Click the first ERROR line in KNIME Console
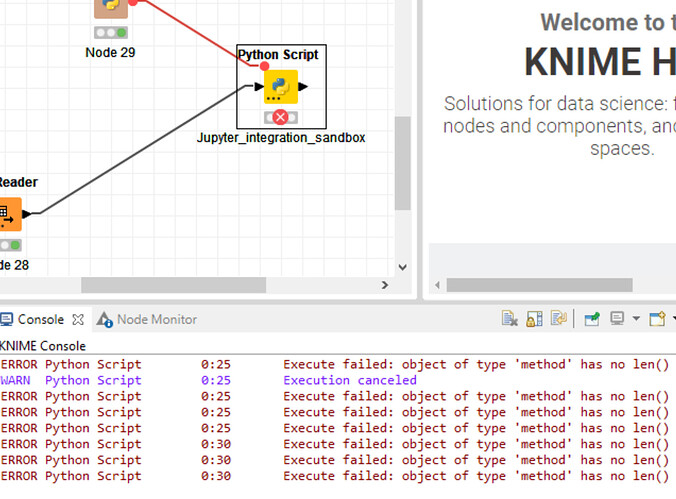The height and width of the screenshot is (499, 676). click(335, 364)
